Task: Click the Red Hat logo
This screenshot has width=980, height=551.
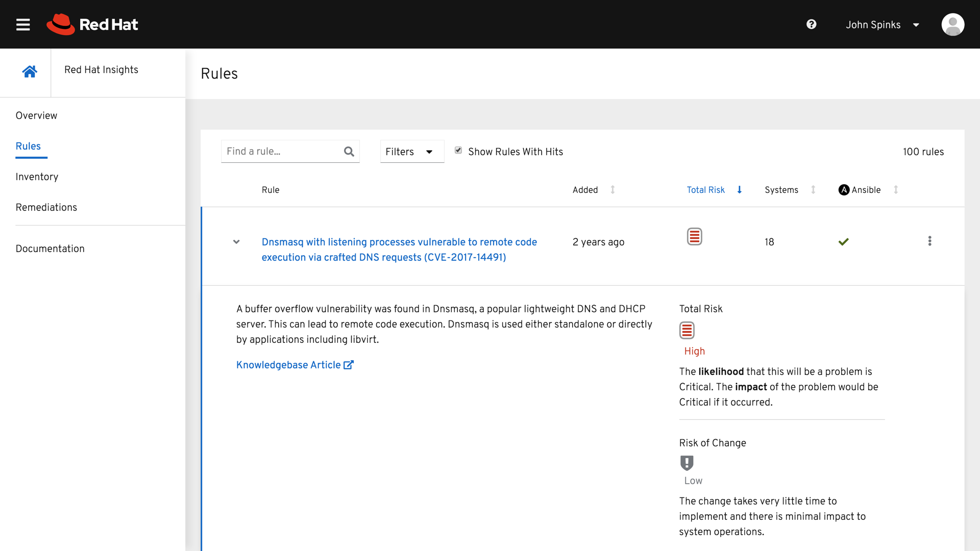Action: pyautogui.click(x=92, y=24)
